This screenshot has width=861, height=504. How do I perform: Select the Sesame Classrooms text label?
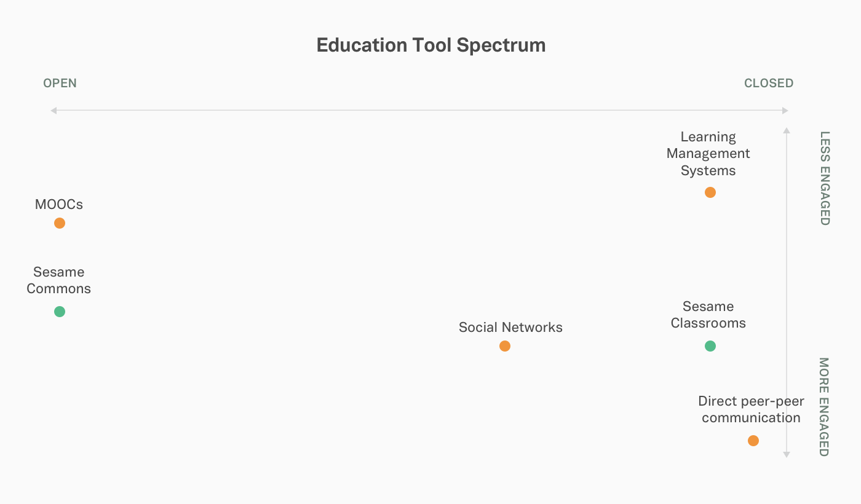click(708, 315)
